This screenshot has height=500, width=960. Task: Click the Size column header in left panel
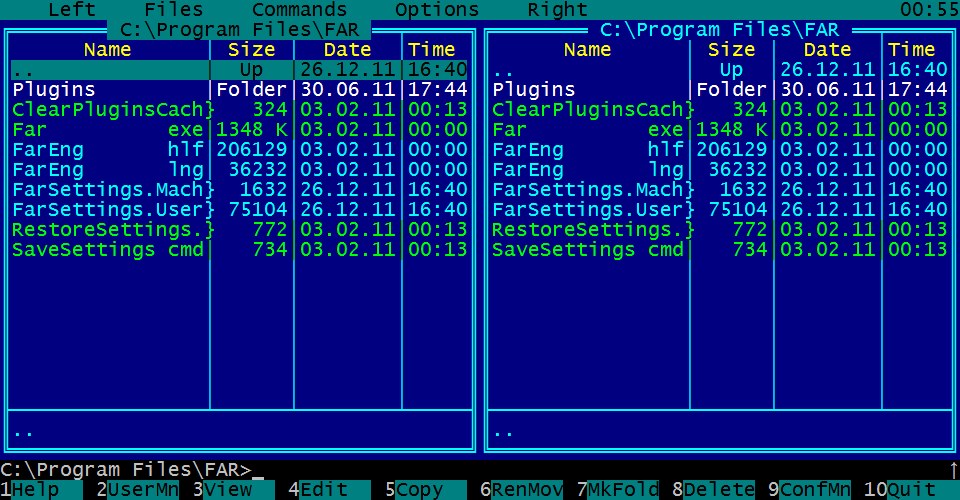[x=251, y=50]
